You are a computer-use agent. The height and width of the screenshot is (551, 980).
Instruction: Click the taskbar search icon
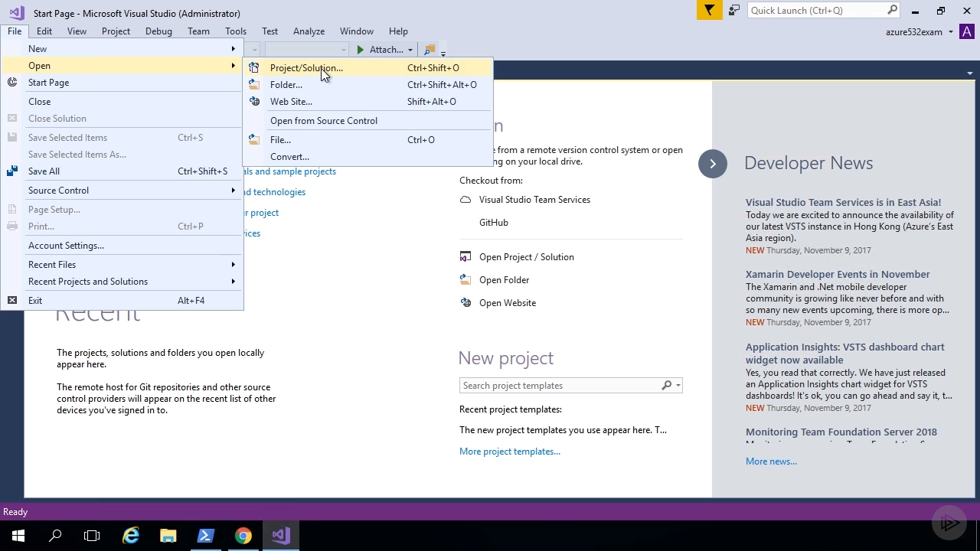pyautogui.click(x=55, y=536)
